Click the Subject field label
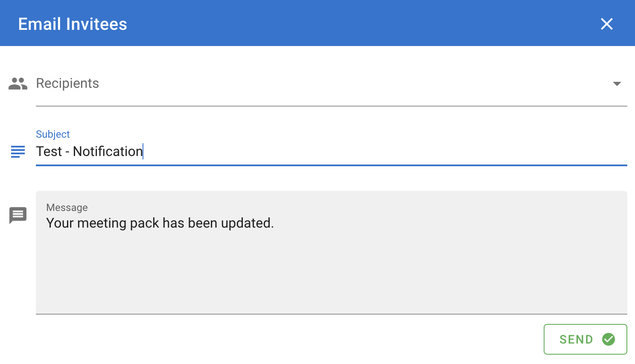 click(x=53, y=134)
